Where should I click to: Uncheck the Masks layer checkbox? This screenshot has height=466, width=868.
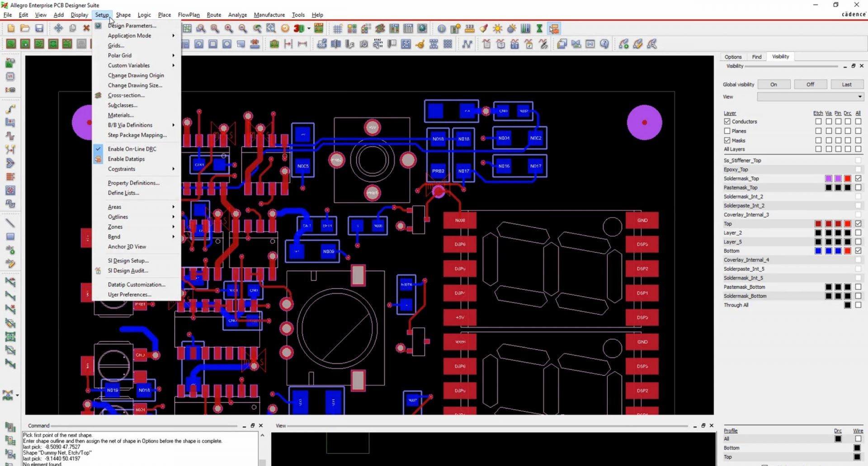[727, 141]
